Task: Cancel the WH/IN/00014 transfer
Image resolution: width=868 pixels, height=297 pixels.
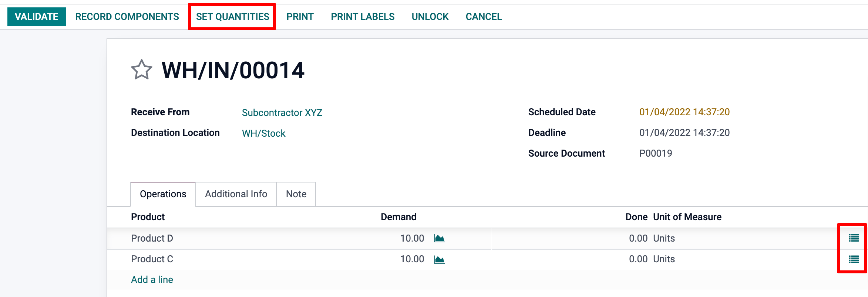Action: point(484,17)
